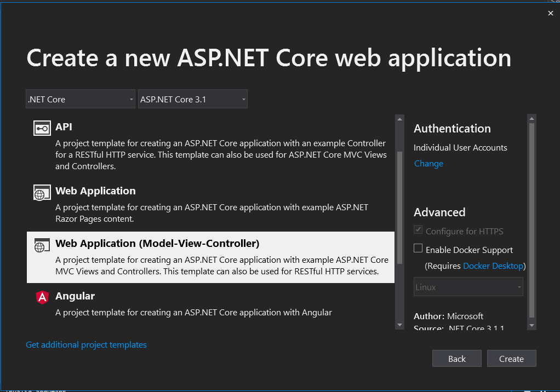Enable Docker Support checkbox

[419, 249]
